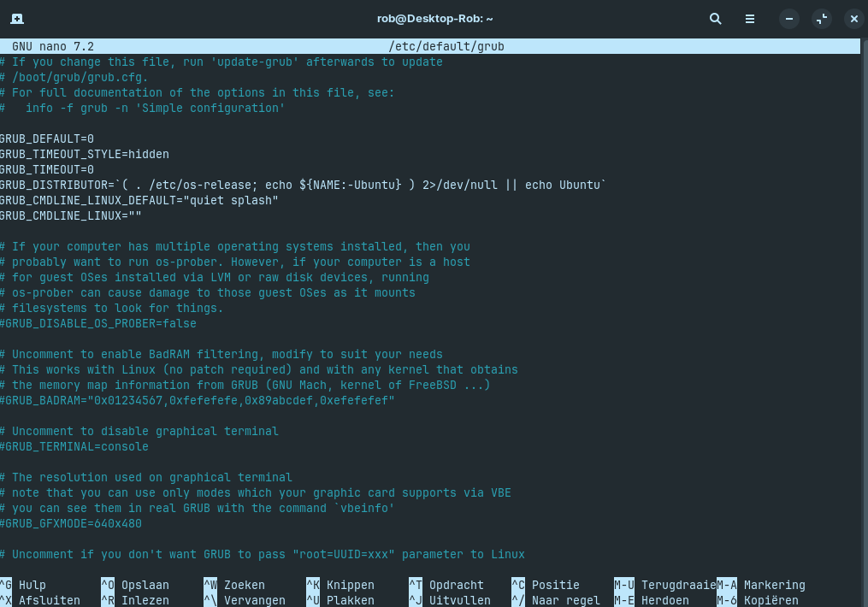Select the ^W Zoeken shortcut

tap(234, 585)
